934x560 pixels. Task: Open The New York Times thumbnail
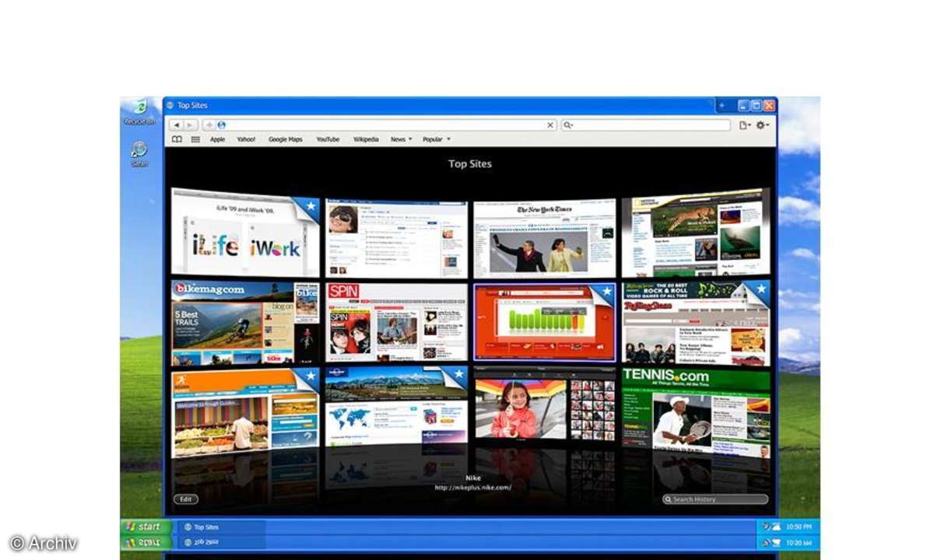(544, 239)
